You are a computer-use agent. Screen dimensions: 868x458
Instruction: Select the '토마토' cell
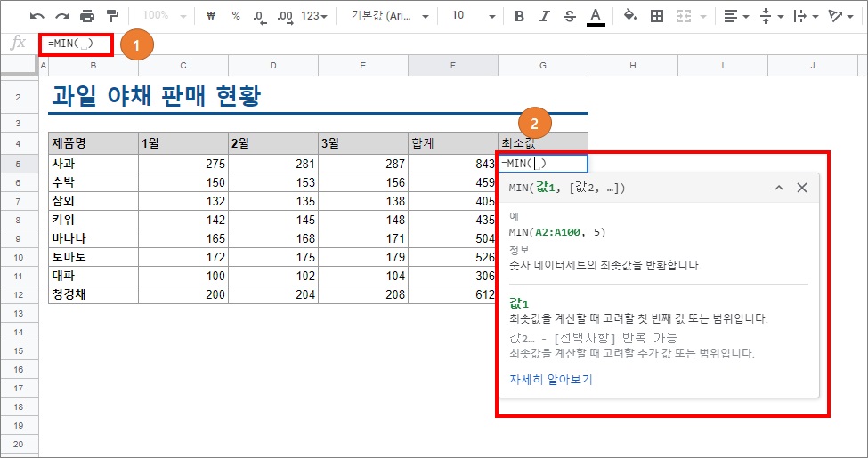93,257
